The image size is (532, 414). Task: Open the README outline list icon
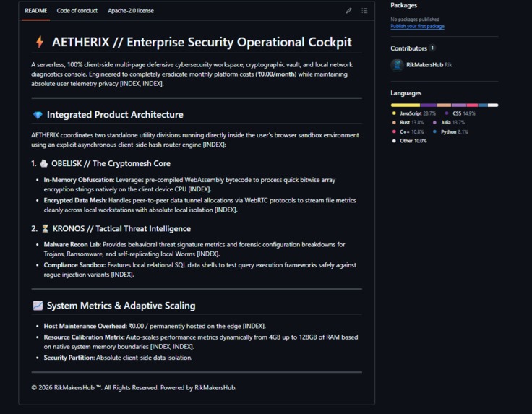pyautogui.click(x=364, y=11)
